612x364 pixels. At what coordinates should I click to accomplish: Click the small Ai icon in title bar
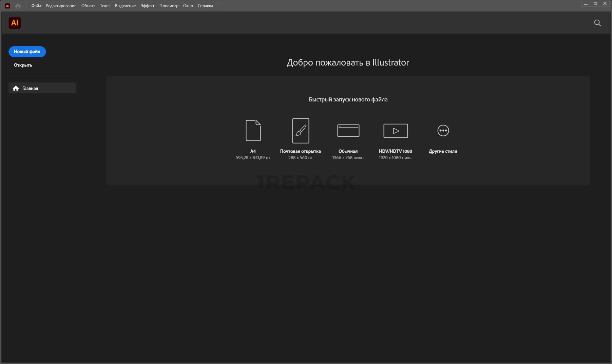click(7, 6)
